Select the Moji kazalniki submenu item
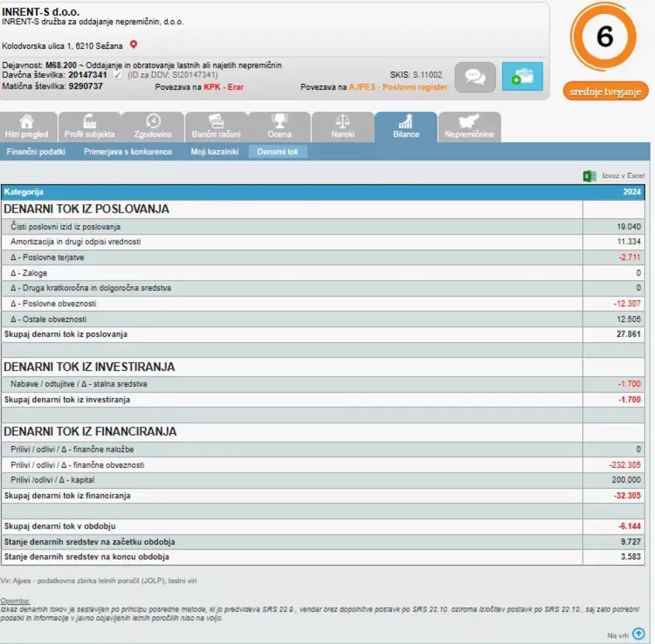Image resolution: width=655 pixels, height=644 pixels. (215, 151)
